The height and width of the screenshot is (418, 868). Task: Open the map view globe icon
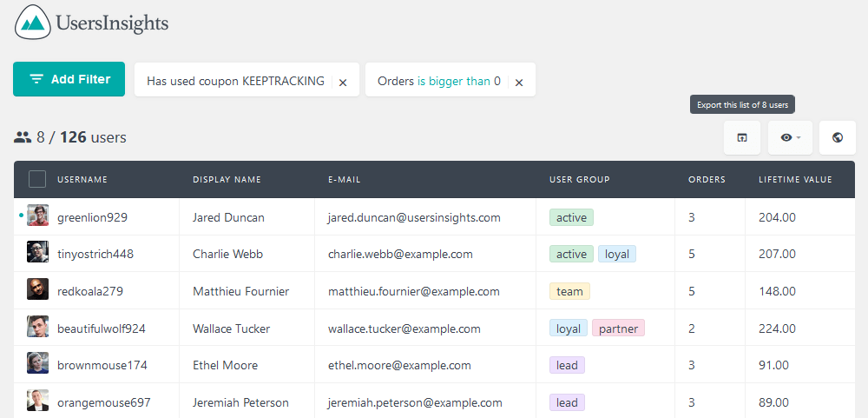click(837, 137)
